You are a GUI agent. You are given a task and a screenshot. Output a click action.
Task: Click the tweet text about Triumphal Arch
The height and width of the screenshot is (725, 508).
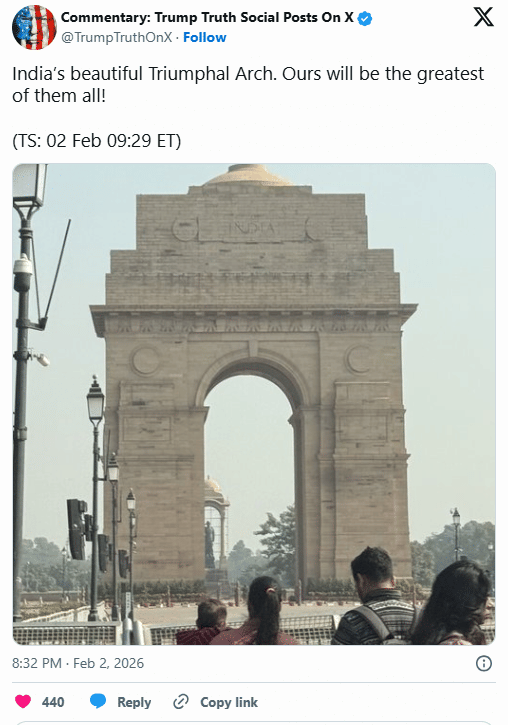pos(248,85)
